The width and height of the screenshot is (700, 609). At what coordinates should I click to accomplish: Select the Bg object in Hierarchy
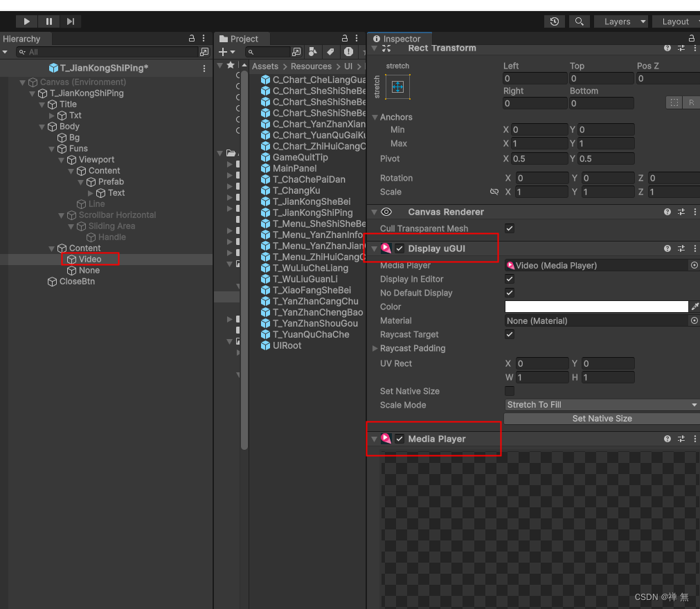point(74,138)
